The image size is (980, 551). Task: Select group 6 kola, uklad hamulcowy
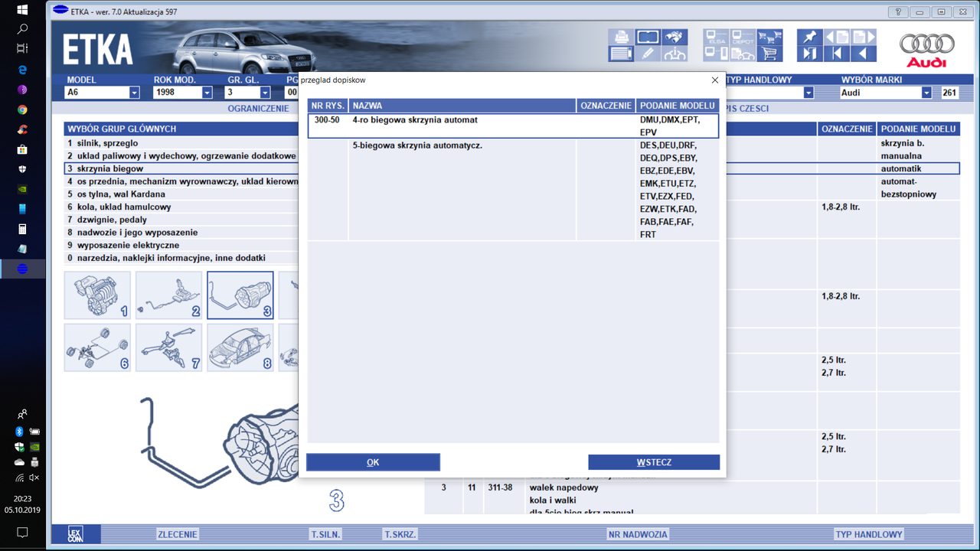click(x=181, y=207)
